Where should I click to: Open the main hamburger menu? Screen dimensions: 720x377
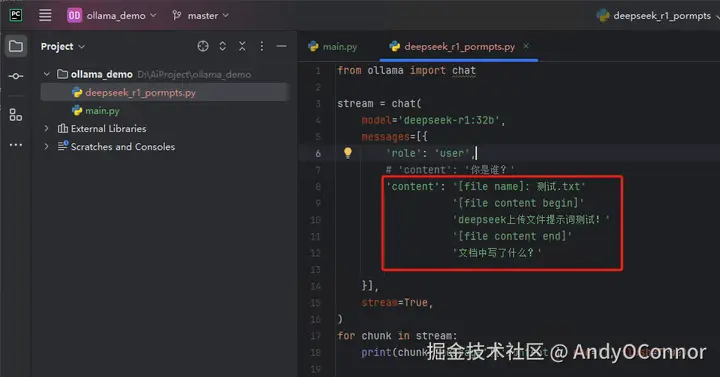tap(45, 15)
